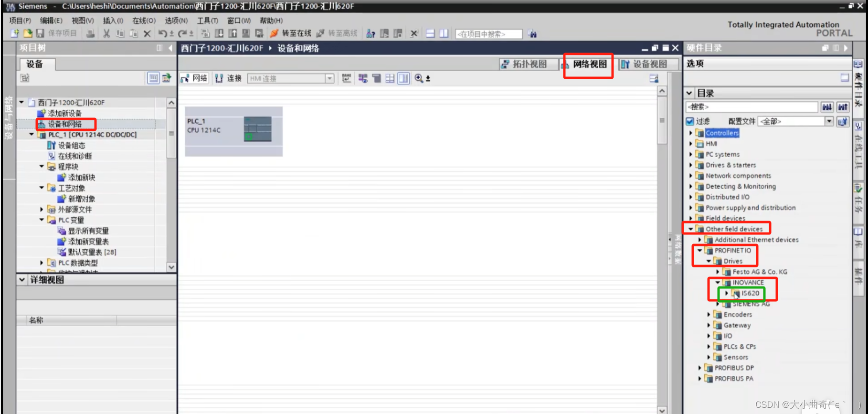Select 设备和网络 in project tree
Image resolution: width=868 pixels, height=414 pixels.
point(64,124)
